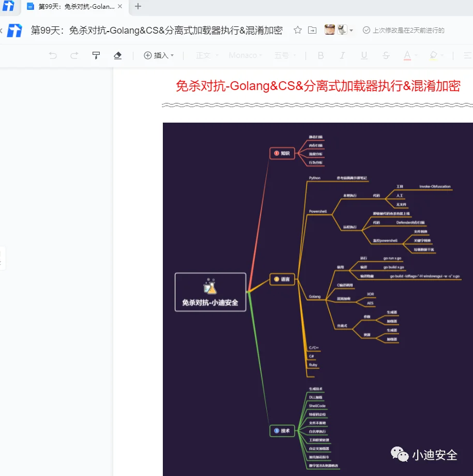This screenshot has height=476, width=473.
Task: Click the go run x.go label
Action: pyautogui.click(x=392, y=258)
